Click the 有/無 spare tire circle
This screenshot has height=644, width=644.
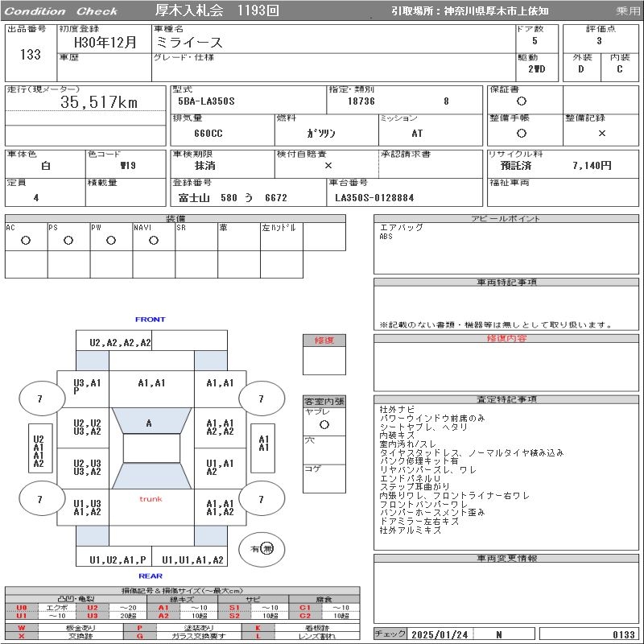(262, 548)
